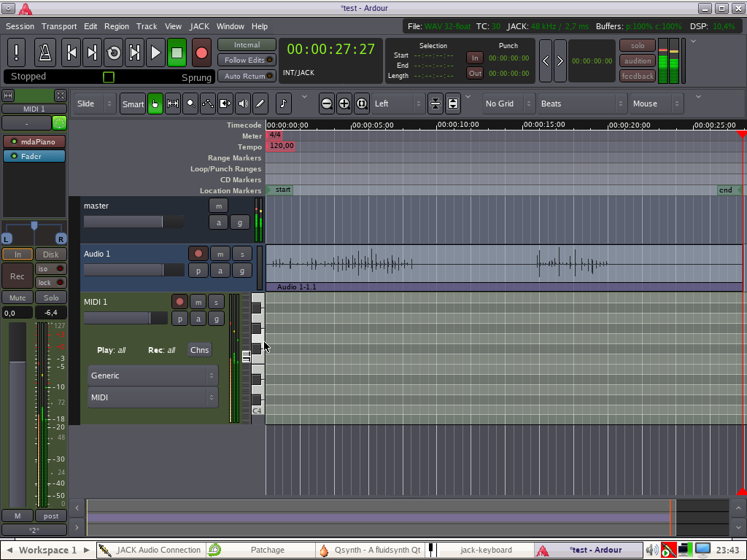Click the green stop button
The width and height of the screenshot is (747, 560).
(177, 52)
